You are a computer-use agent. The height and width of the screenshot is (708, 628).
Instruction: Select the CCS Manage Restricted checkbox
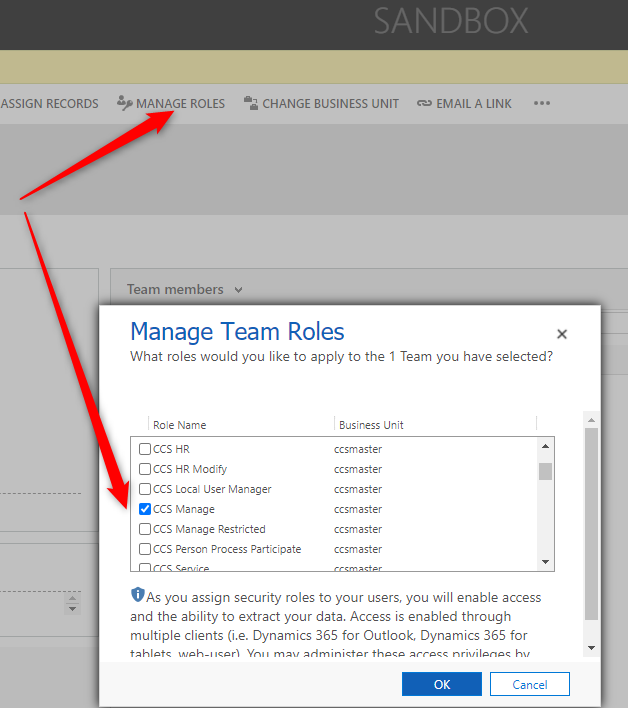(x=145, y=529)
